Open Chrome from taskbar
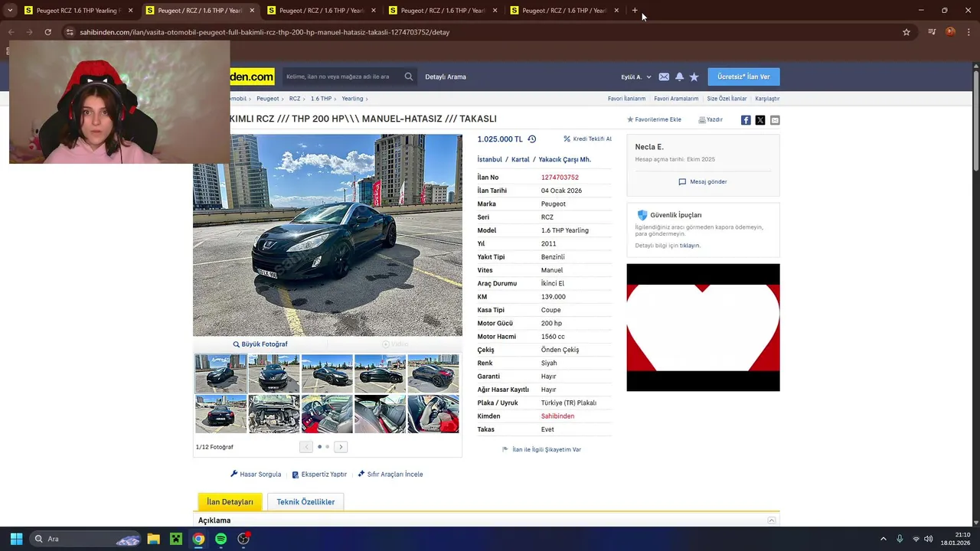The image size is (980, 551). tap(198, 539)
